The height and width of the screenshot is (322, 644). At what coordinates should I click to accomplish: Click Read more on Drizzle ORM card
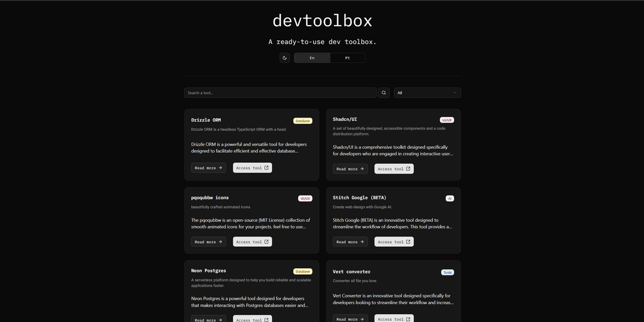click(208, 168)
